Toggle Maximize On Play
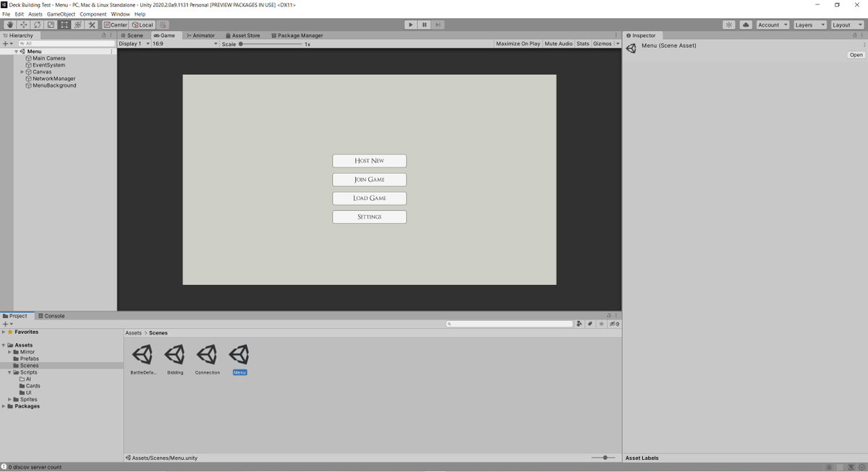 point(518,43)
